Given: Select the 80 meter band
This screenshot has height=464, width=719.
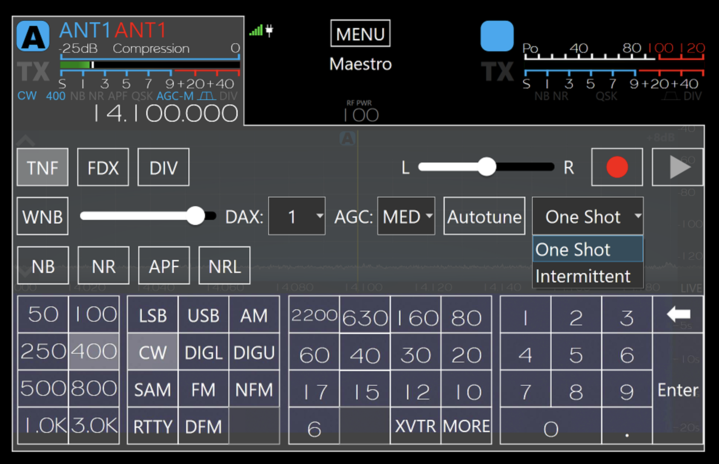Looking at the screenshot, I should [466, 315].
